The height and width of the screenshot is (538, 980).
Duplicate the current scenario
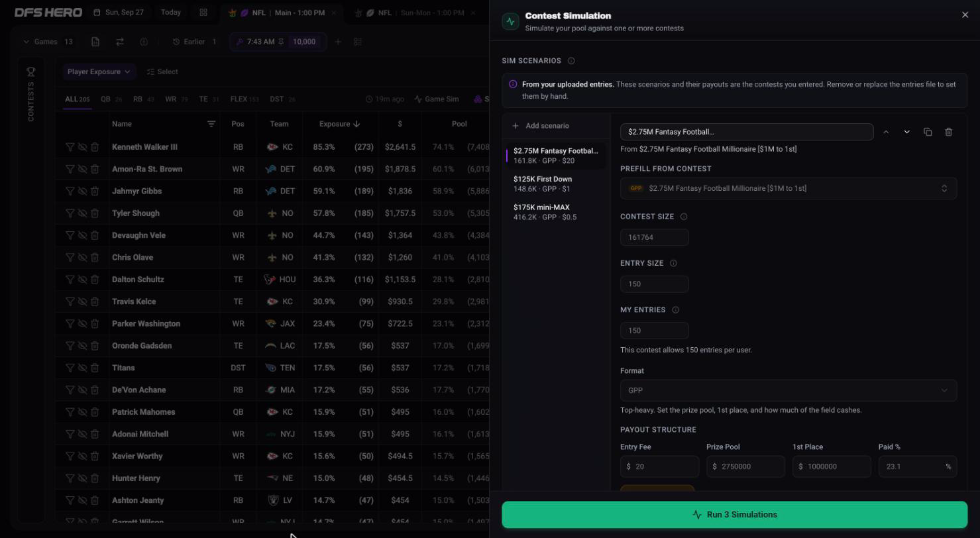tap(928, 132)
